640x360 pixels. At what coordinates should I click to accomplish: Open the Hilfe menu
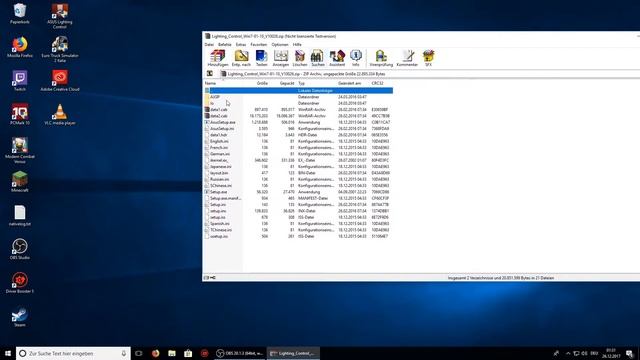(x=297, y=44)
